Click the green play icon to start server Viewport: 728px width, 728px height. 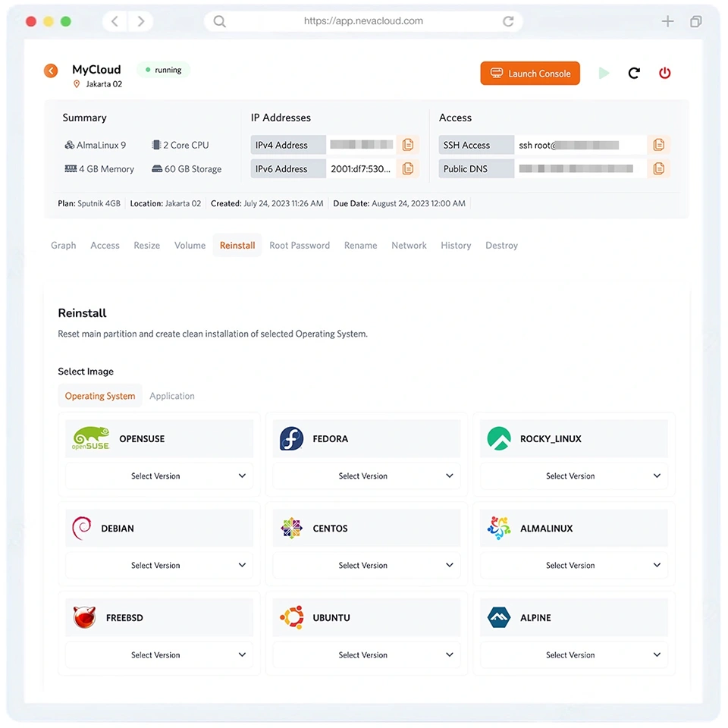(x=603, y=73)
